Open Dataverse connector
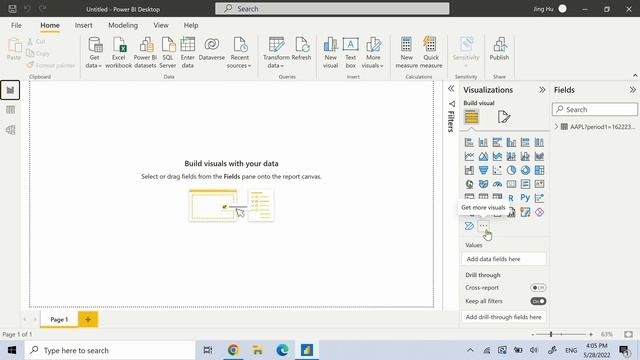 pyautogui.click(x=211, y=49)
